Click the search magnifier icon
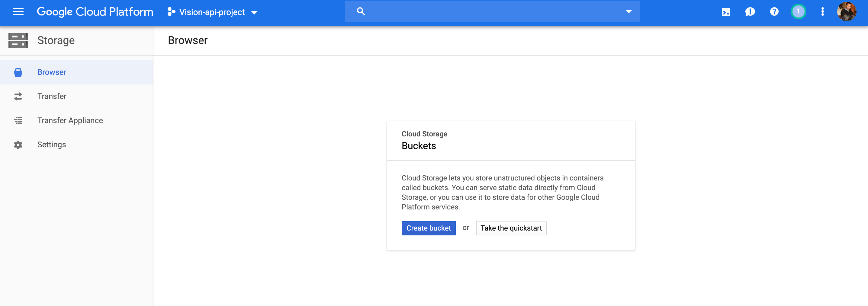The height and width of the screenshot is (306, 868). tap(361, 11)
